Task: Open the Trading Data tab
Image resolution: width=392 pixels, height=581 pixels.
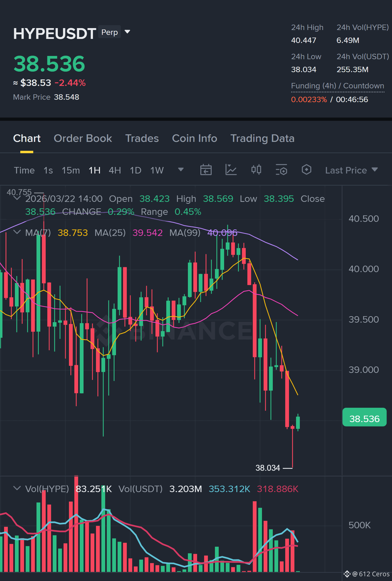Action: pos(262,138)
